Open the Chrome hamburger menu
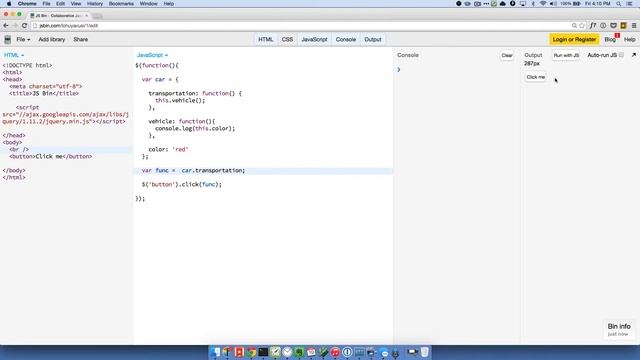The width and height of the screenshot is (640, 360). (x=634, y=25)
